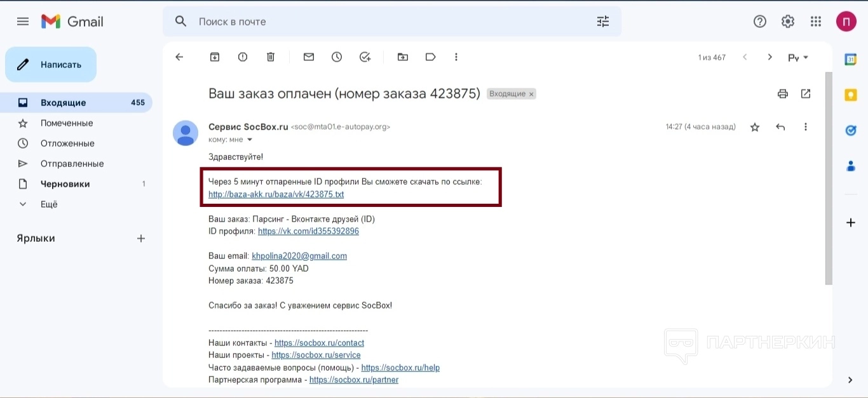Reply using the arrow icon

780,127
